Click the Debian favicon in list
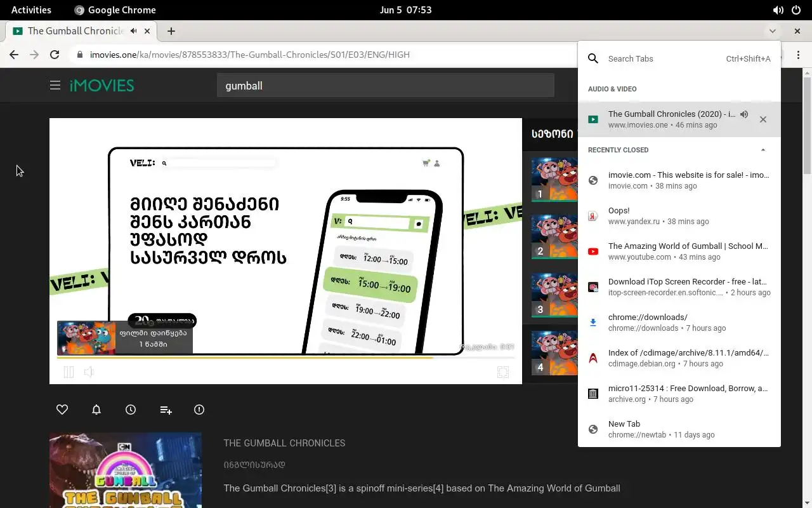Image resolution: width=812 pixels, height=508 pixels. pyautogui.click(x=593, y=358)
